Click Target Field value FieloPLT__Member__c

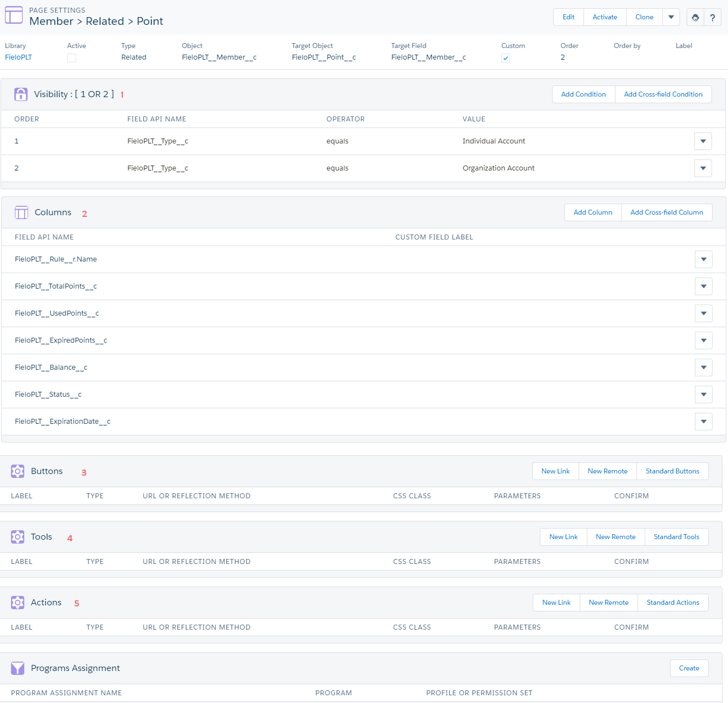pos(429,57)
